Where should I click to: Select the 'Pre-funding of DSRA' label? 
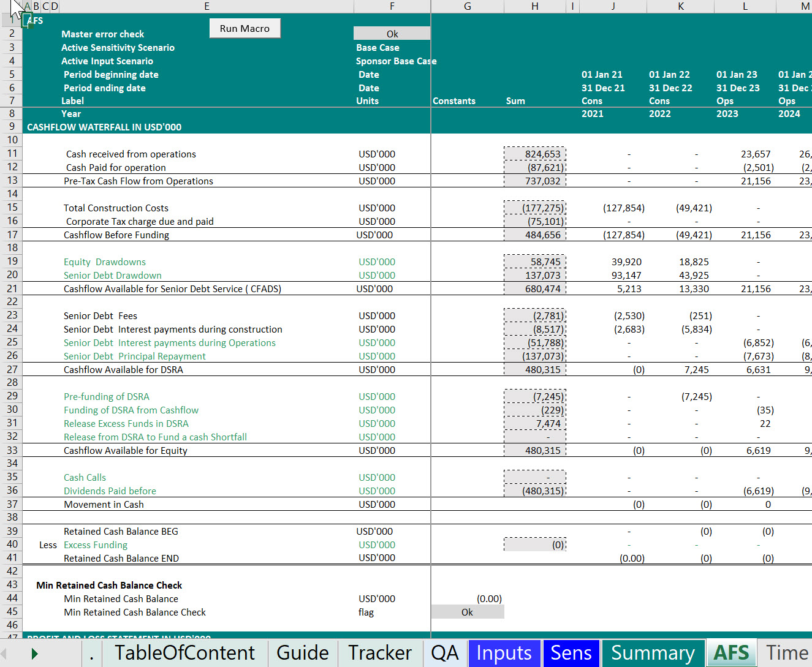click(107, 396)
